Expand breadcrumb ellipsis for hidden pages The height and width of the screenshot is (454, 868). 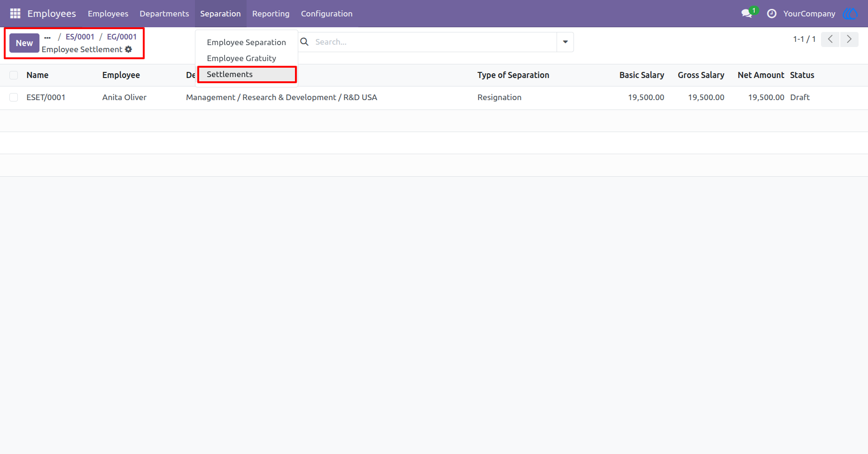coord(47,37)
